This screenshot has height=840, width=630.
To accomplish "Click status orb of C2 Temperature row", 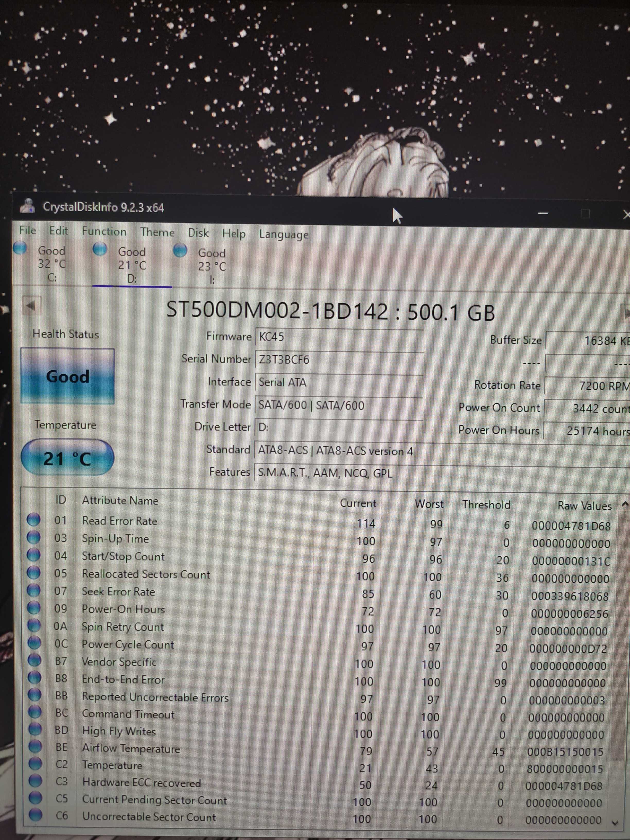I will [x=35, y=764].
